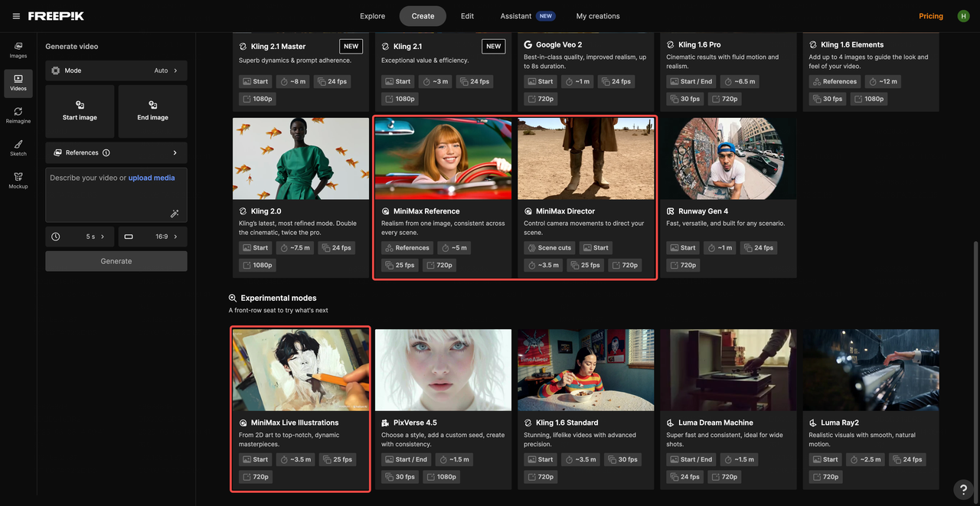The height and width of the screenshot is (506, 980).
Task: Select the Kling 2.0 goldfish thumbnail
Action: point(301,158)
